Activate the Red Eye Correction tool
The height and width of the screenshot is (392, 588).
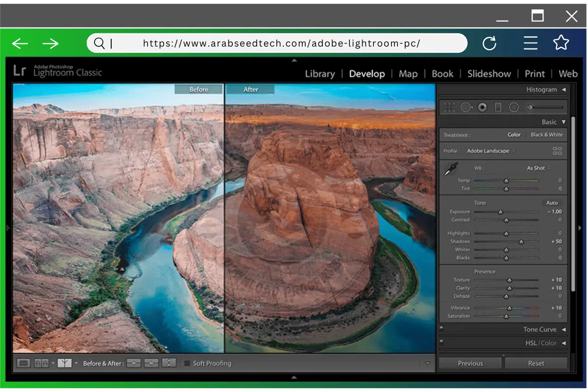point(483,107)
